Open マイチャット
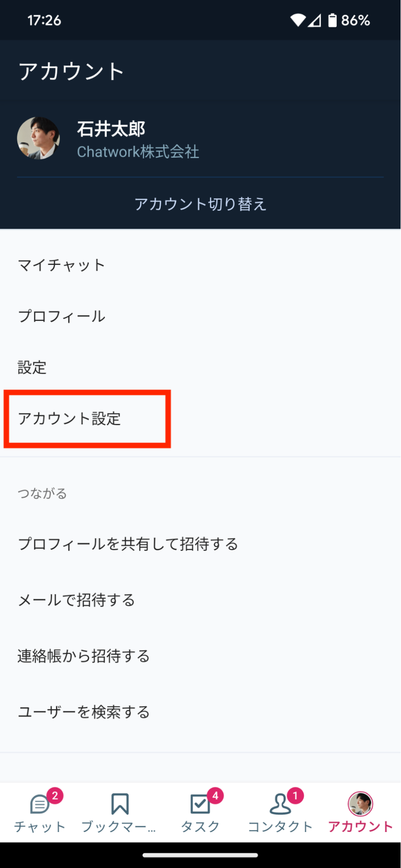This screenshot has height=868, width=401. click(x=200, y=265)
